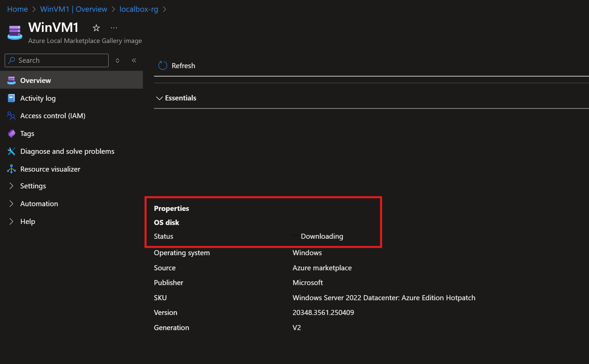
Task: Toggle sidebar expand/collapse sort arrows
Action: 118,60
